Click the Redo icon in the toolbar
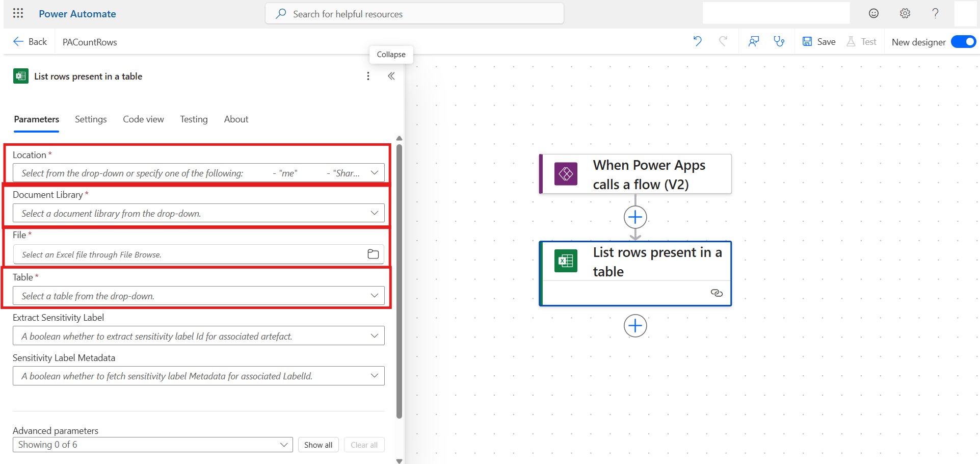This screenshot has width=980, height=464. 723,41
